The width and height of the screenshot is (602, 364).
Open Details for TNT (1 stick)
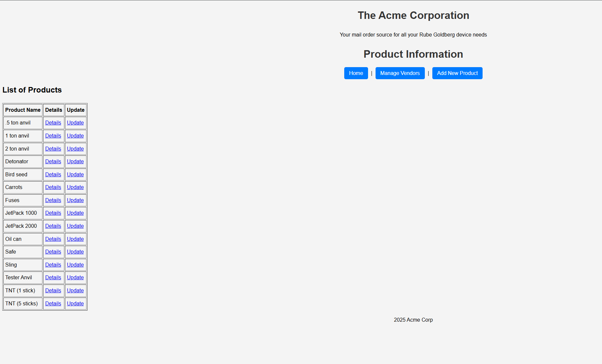[53, 290]
